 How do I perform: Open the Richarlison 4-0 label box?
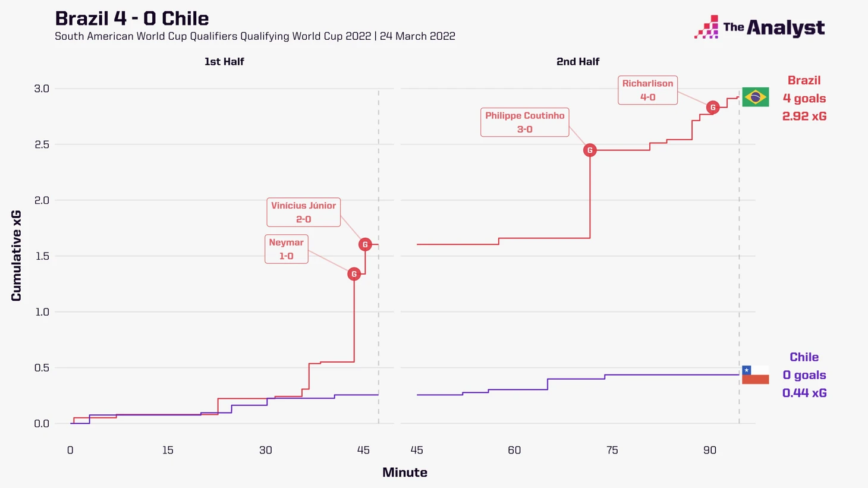[648, 90]
